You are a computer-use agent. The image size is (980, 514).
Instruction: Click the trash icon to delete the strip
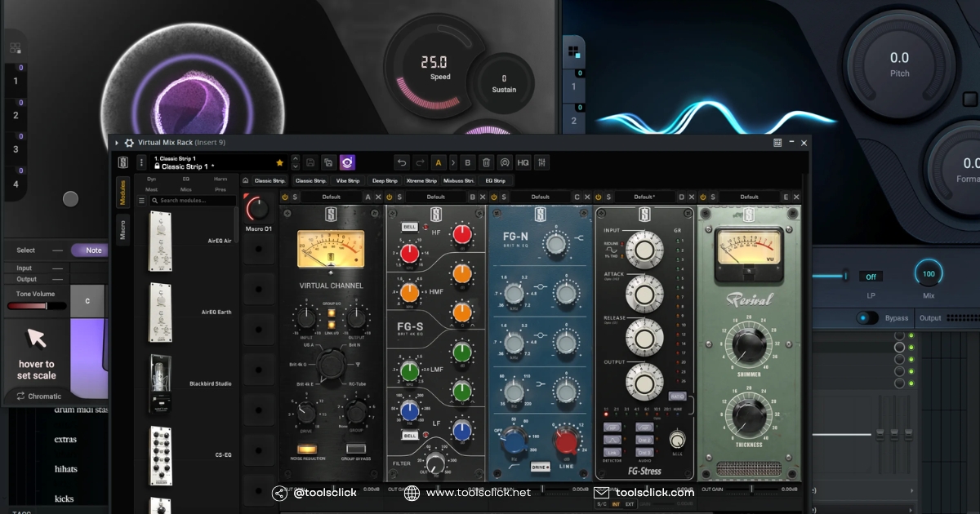[x=486, y=162]
